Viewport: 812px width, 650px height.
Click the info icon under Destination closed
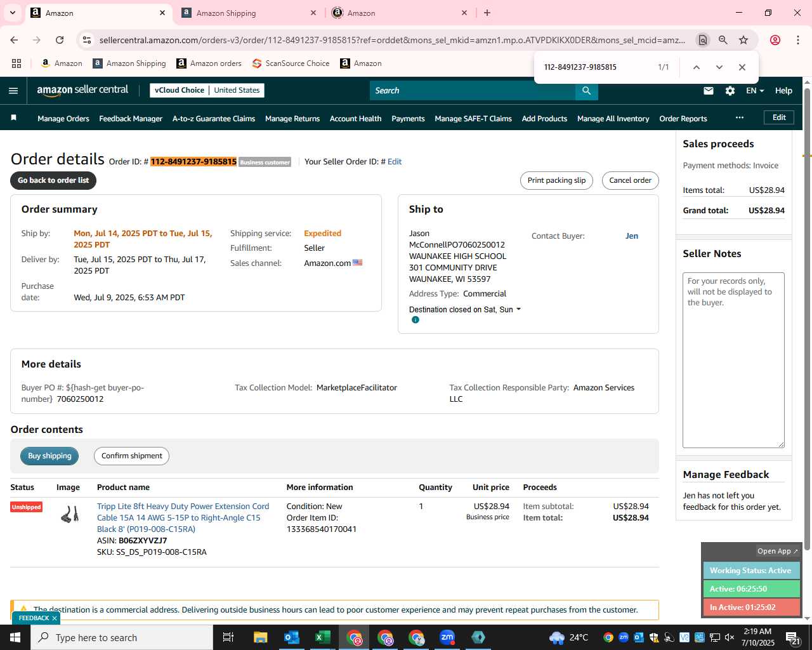tap(416, 320)
